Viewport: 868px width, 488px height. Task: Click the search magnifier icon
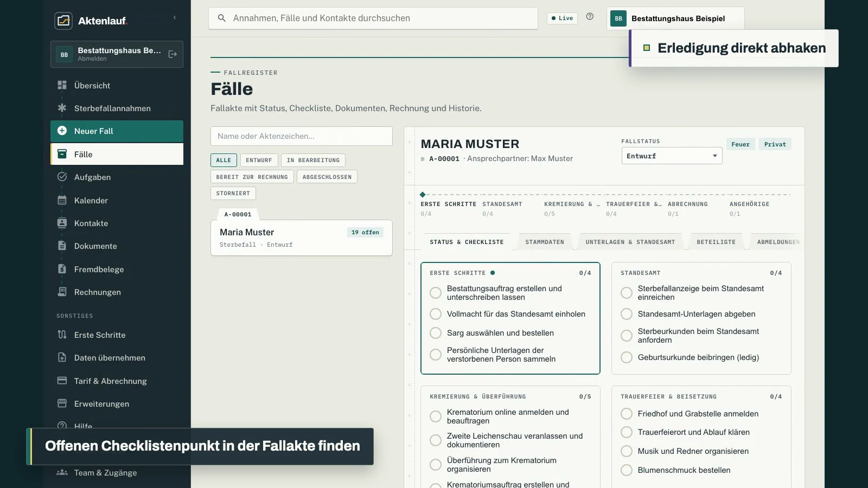coord(222,18)
